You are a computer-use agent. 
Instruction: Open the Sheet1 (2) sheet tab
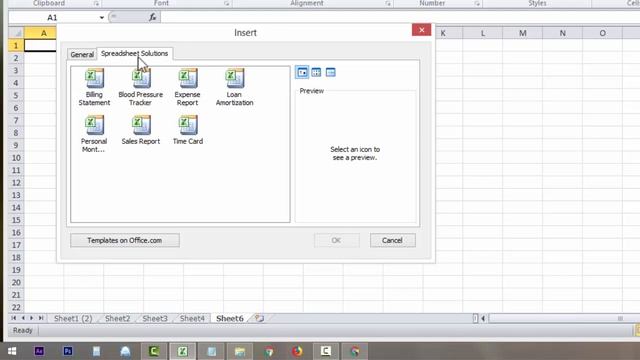coord(73,318)
